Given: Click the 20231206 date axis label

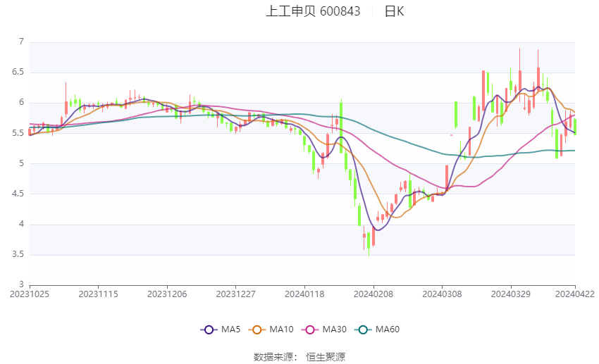Looking at the screenshot, I should click(167, 294).
